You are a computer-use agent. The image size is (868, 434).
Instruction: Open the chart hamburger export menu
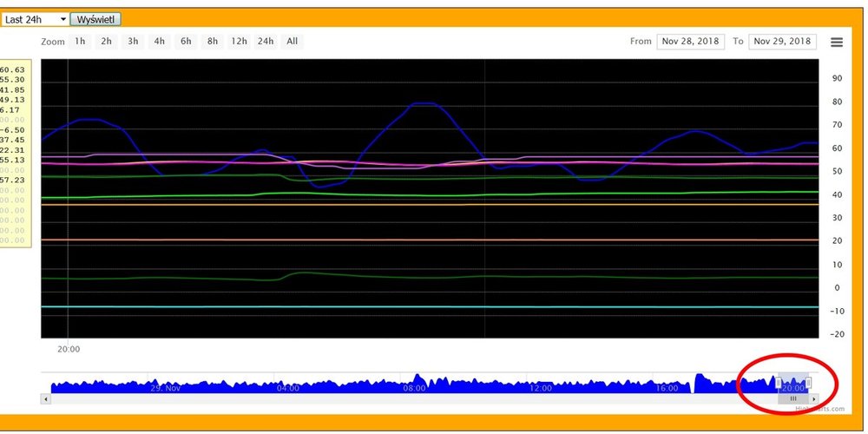click(x=837, y=42)
